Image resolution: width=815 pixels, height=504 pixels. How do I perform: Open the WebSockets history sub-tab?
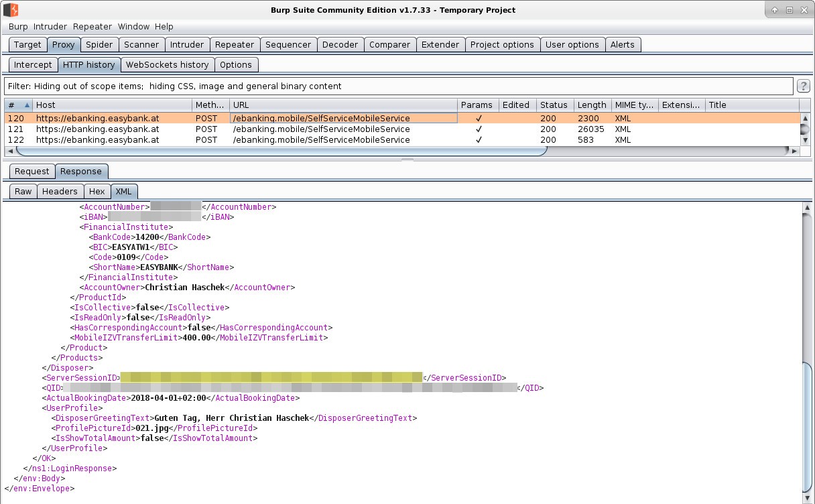pyautogui.click(x=168, y=65)
